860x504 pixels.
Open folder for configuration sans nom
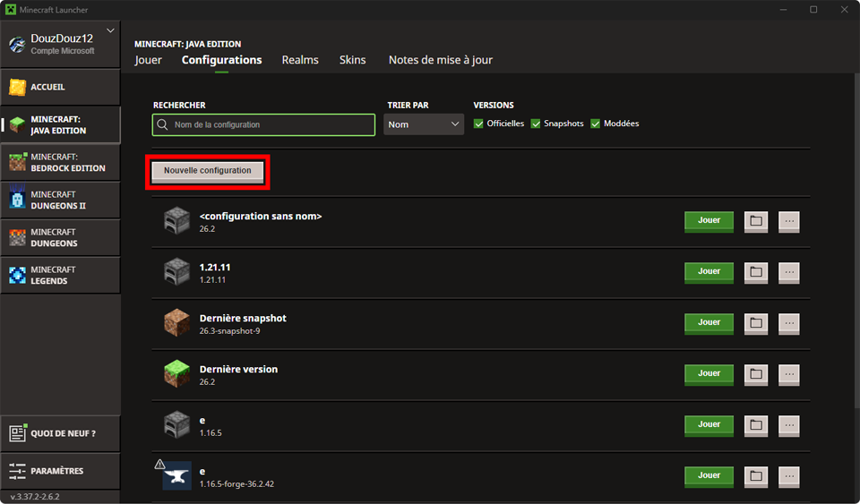coord(756,221)
